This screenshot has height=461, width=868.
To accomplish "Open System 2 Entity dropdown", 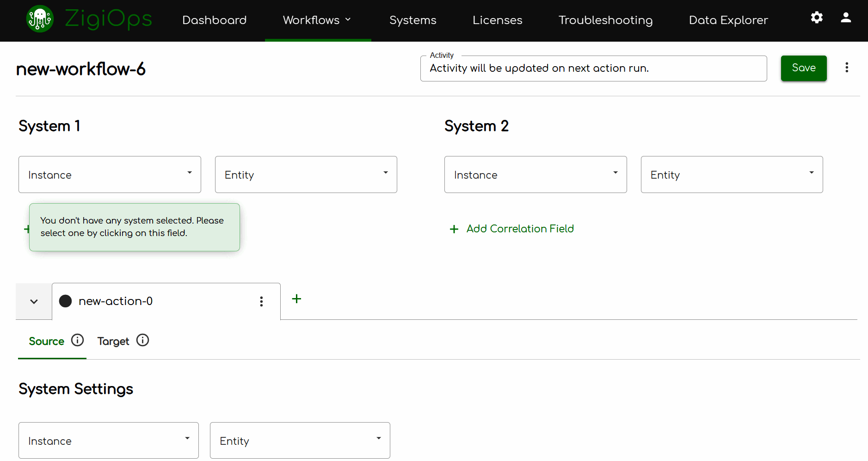I will 732,174.
